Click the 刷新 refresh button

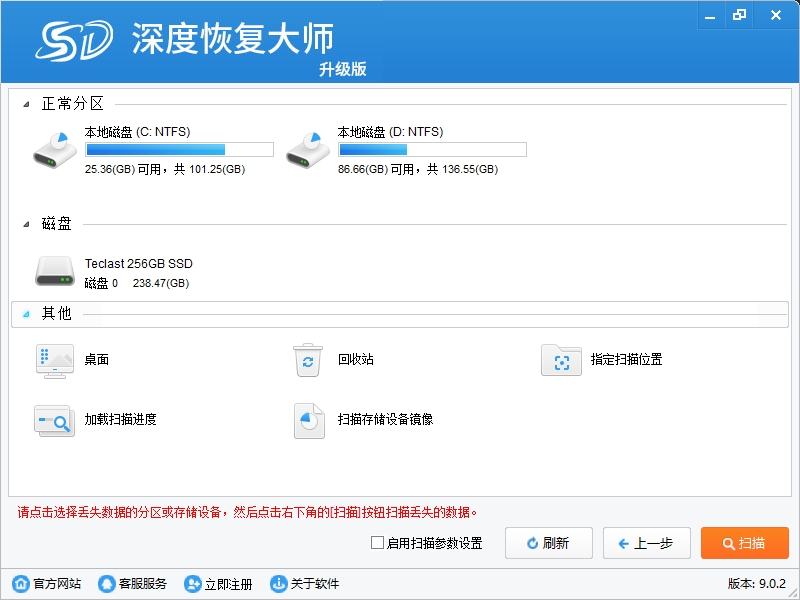pos(548,543)
